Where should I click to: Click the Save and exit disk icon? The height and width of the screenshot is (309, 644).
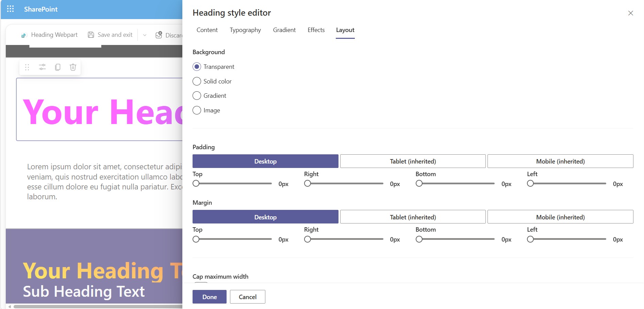(x=91, y=35)
